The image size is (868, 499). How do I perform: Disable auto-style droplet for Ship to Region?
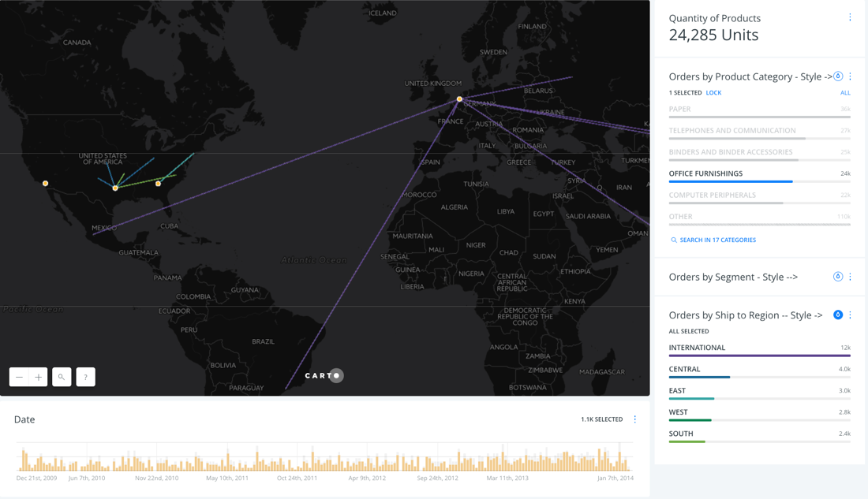[x=838, y=315]
